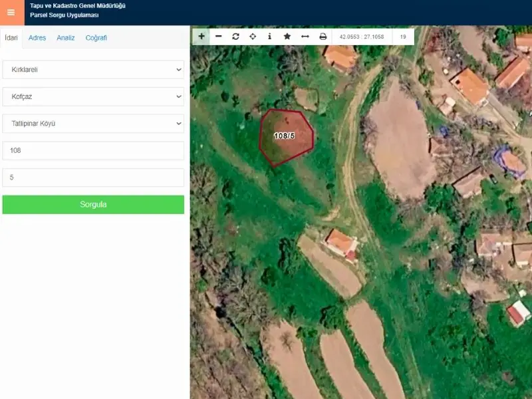Open the Kofçaz district dropdown
This screenshot has width=532, height=399.
coord(93,96)
